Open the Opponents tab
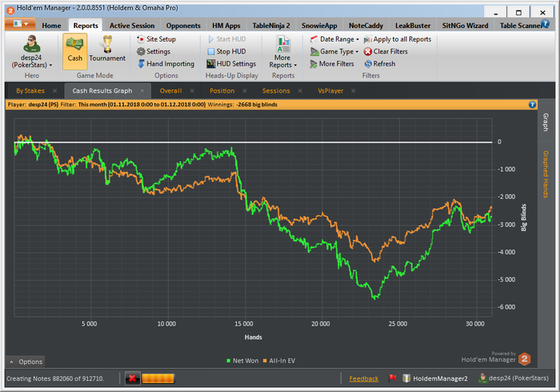This screenshot has height=392, width=560. coord(183,26)
